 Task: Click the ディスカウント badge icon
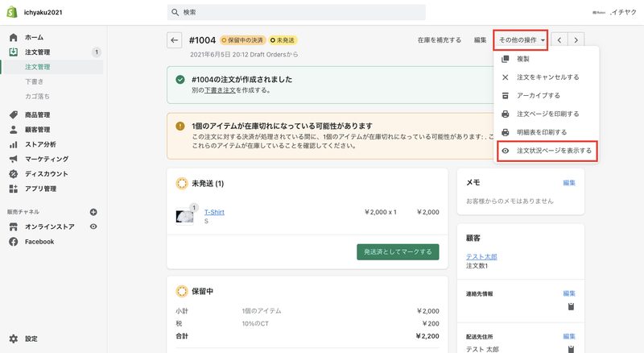(x=14, y=173)
